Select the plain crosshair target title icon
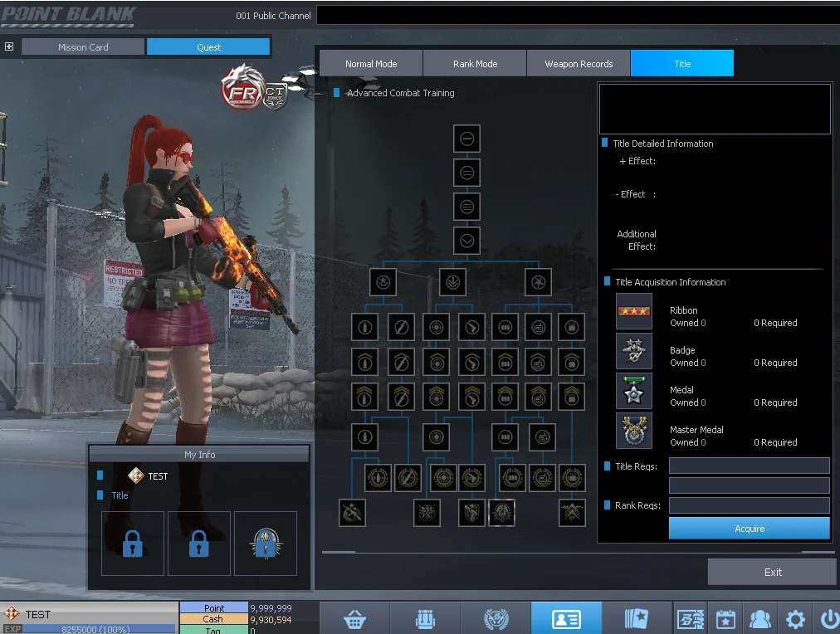Screen dimensions: 840x634 coord(436,327)
